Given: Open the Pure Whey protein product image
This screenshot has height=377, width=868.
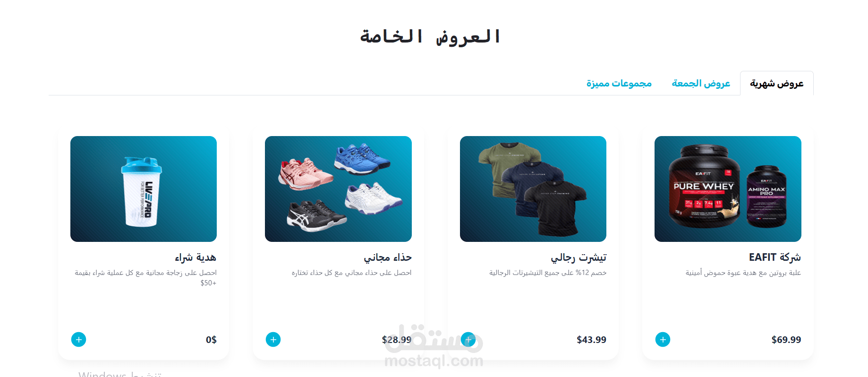Looking at the screenshot, I should pyautogui.click(x=728, y=189).
